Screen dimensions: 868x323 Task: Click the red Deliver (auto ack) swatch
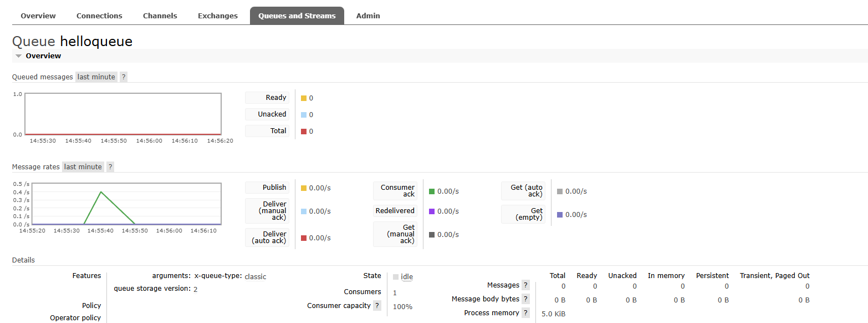tap(304, 238)
